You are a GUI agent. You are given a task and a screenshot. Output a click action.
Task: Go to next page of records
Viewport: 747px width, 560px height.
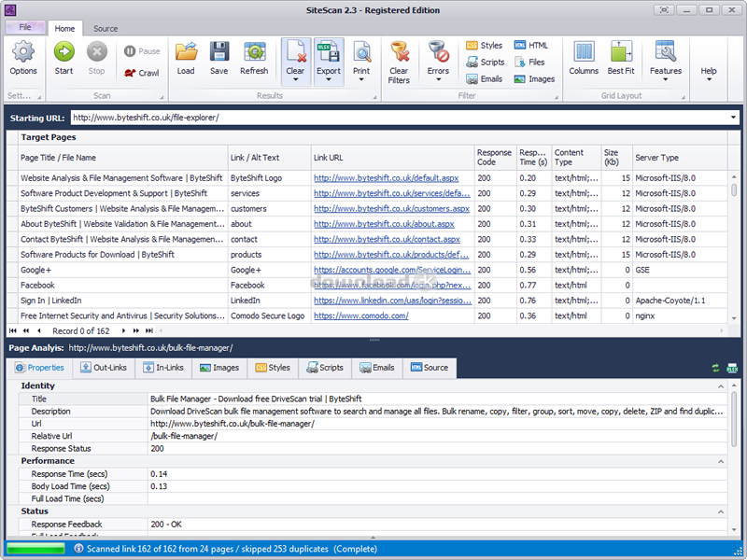(136, 330)
